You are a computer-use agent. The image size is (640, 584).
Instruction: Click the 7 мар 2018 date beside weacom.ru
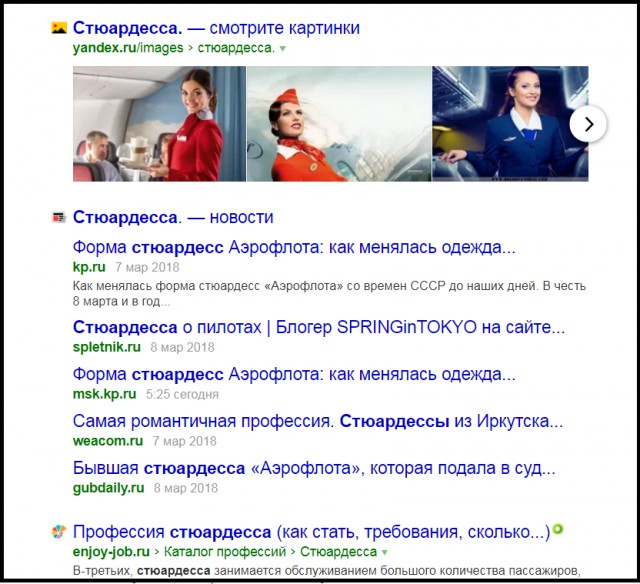click(x=184, y=441)
